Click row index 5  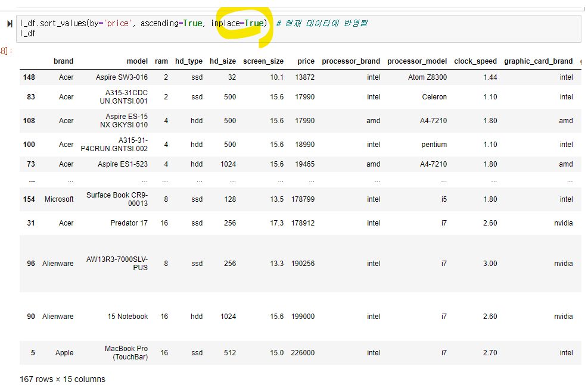tap(33, 353)
